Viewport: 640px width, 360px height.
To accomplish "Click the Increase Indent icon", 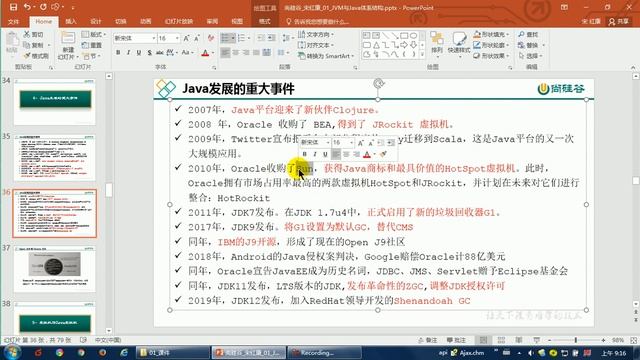I will (x=271, y=38).
